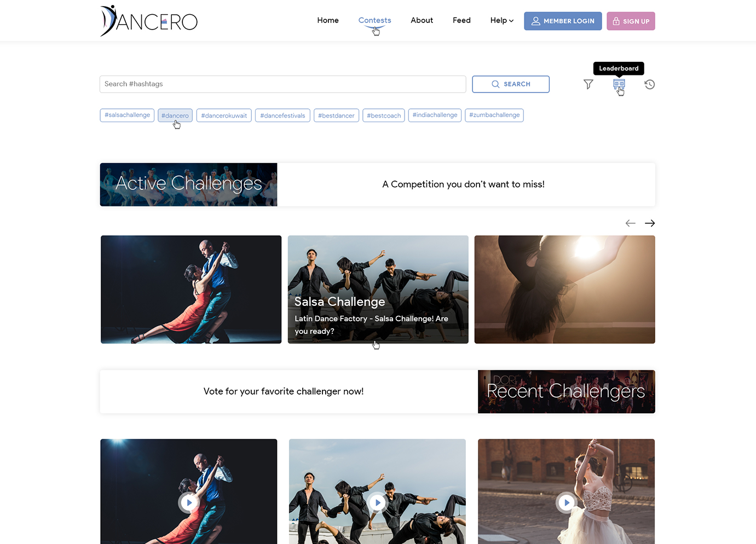Click the Member Login button
Image resolution: width=756 pixels, height=544 pixels.
pos(563,21)
